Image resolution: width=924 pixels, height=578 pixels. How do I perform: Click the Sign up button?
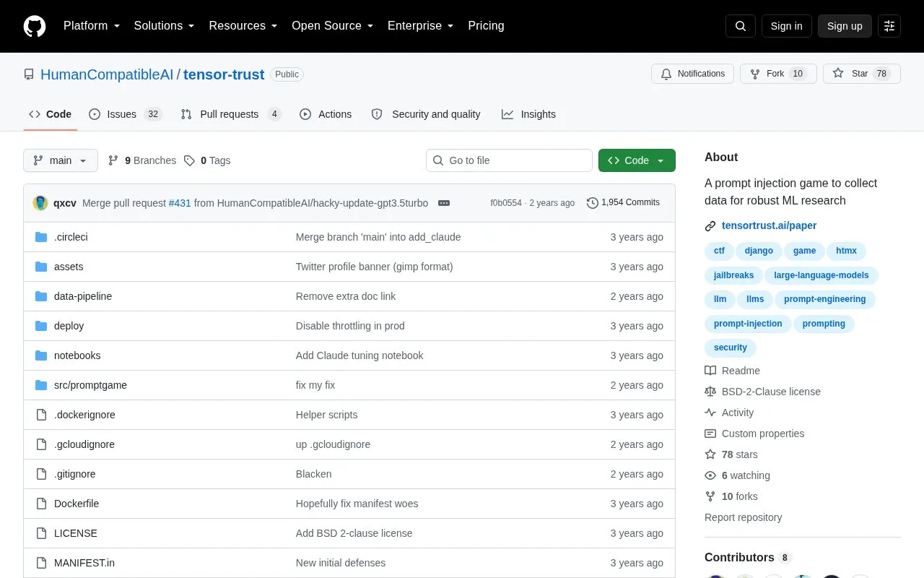845,26
